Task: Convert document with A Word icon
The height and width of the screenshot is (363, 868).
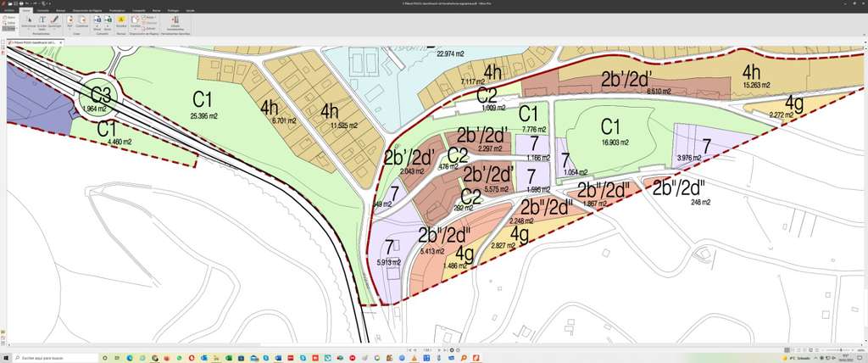Action: tap(97, 20)
